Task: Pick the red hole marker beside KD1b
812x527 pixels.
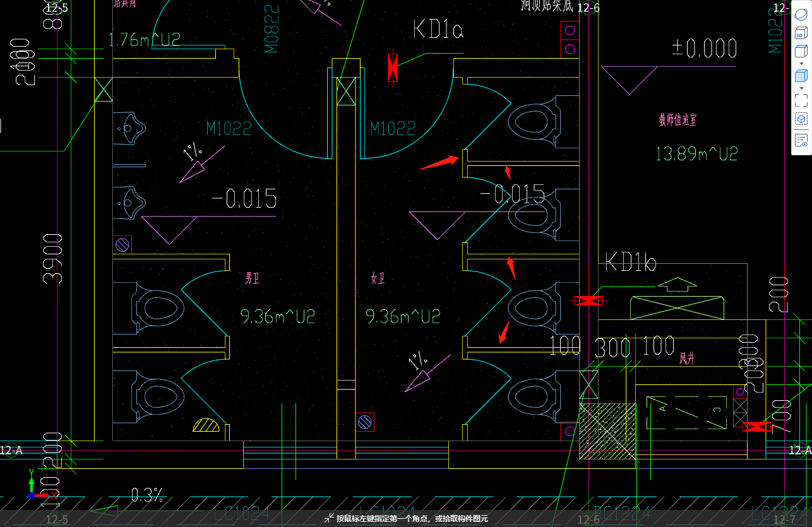Action: (x=588, y=301)
